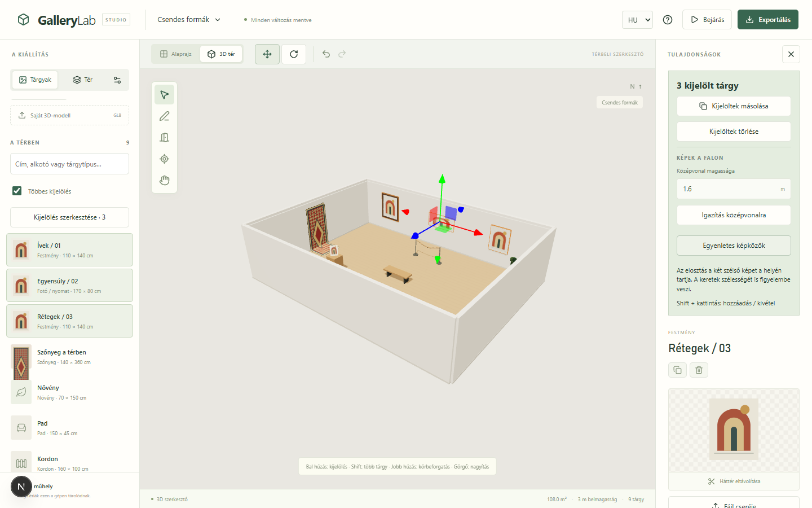Image resolution: width=812 pixels, height=508 pixels.
Task: Click the Exportálás button
Action: (768, 20)
